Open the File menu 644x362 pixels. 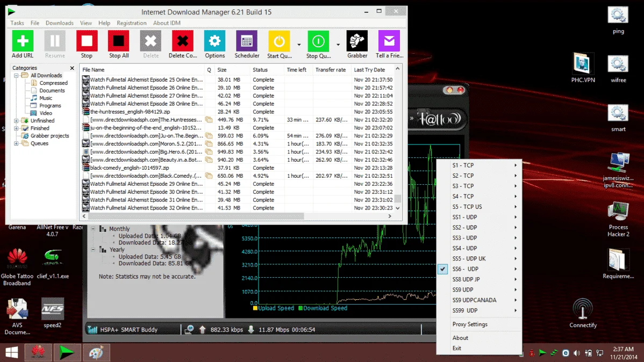click(x=35, y=23)
